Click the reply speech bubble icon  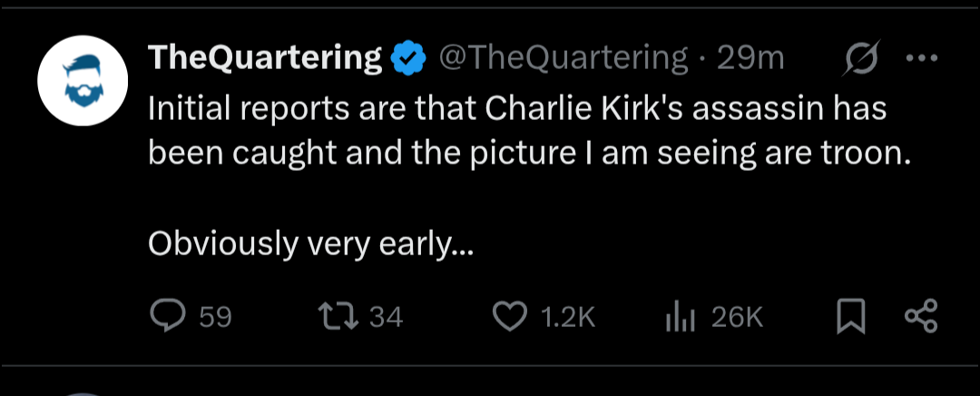(168, 315)
